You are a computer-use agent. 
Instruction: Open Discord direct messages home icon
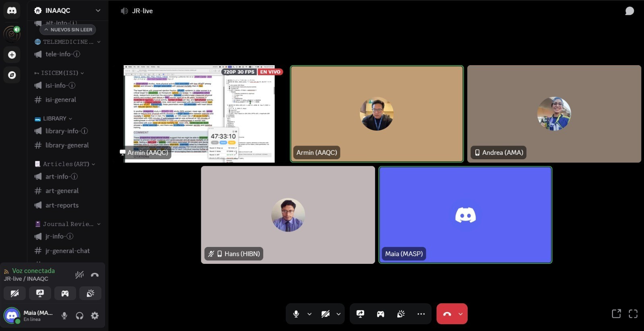[12, 11]
